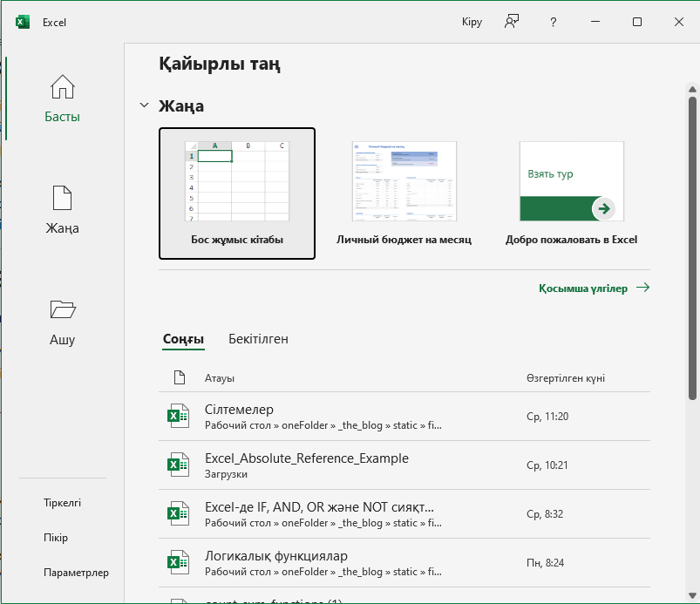Click file icon next to Логикалық функциялар
This screenshot has height=604, width=700.
tap(178, 562)
